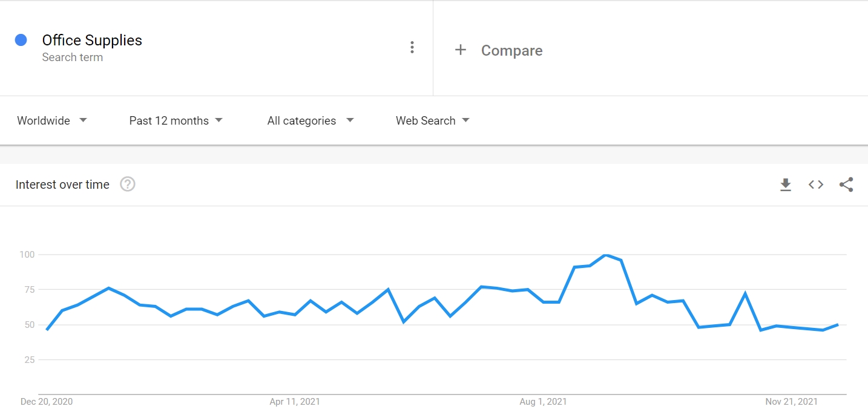
Task: Open the All categories dropdown
Action: (310, 120)
